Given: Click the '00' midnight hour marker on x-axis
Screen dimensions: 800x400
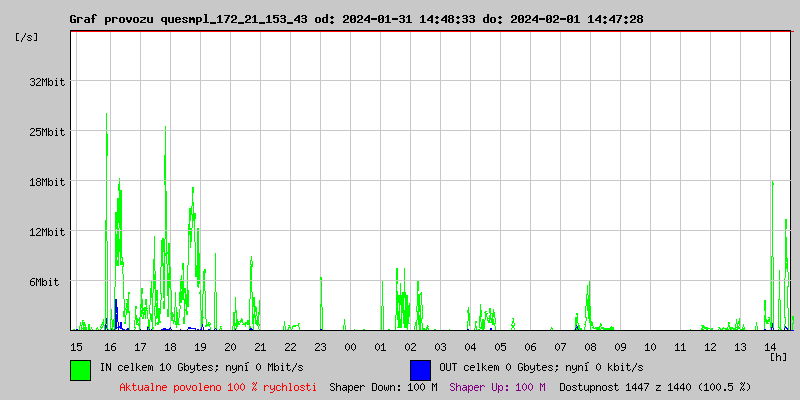Looking at the screenshot, I should pos(350,346).
